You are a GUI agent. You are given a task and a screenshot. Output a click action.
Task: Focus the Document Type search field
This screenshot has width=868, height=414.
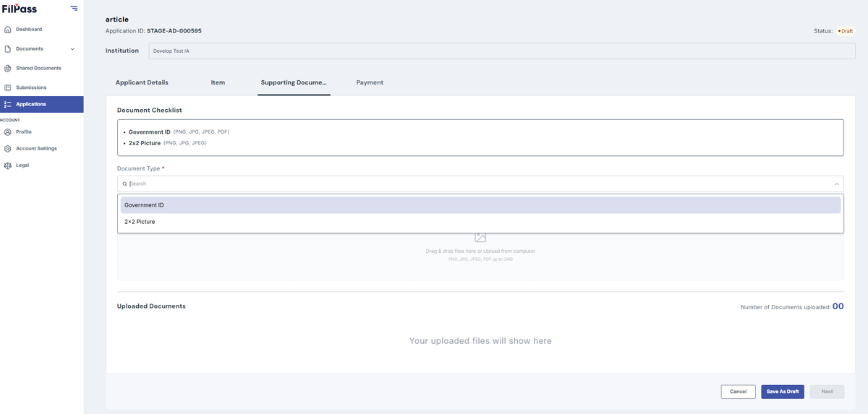tap(480, 184)
